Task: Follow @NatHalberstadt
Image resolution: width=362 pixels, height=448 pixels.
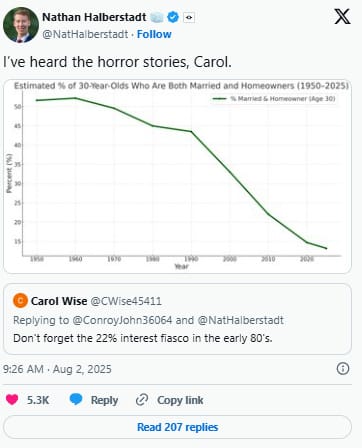Action: [154, 34]
